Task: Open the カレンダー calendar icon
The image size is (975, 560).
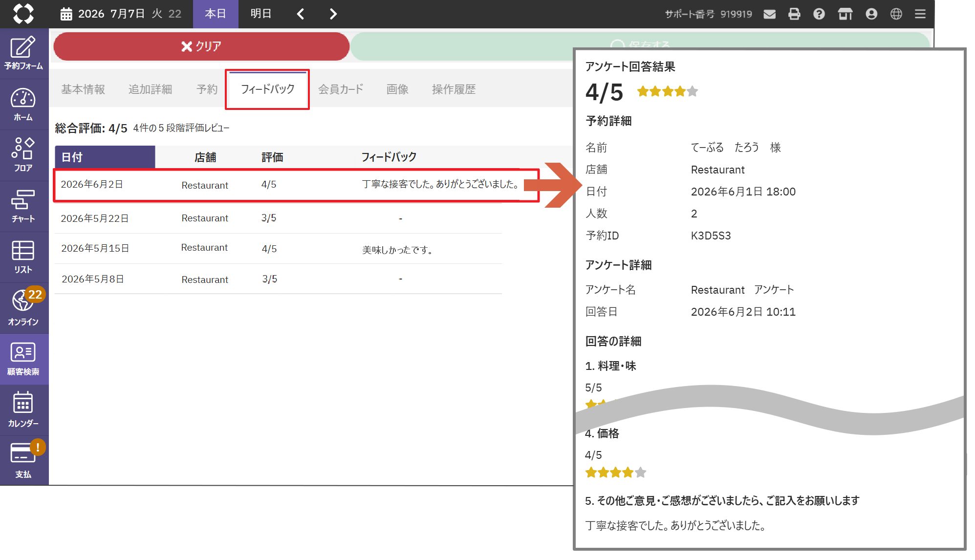Action: [23, 409]
